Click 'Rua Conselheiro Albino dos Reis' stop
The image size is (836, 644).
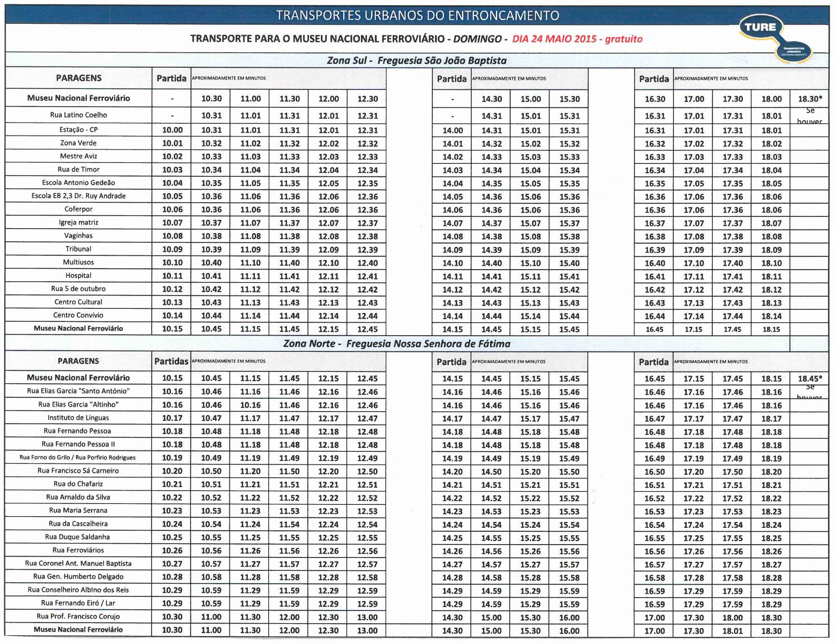79,590
